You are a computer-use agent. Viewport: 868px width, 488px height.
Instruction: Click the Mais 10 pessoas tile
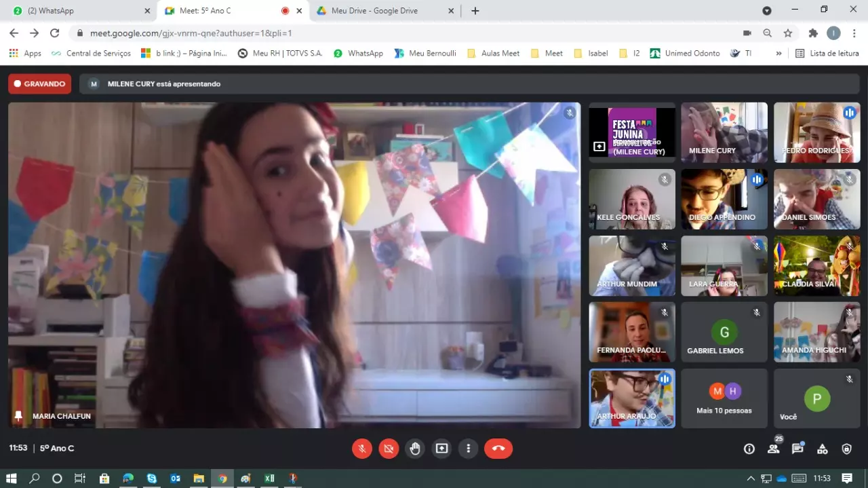(724, 398)
